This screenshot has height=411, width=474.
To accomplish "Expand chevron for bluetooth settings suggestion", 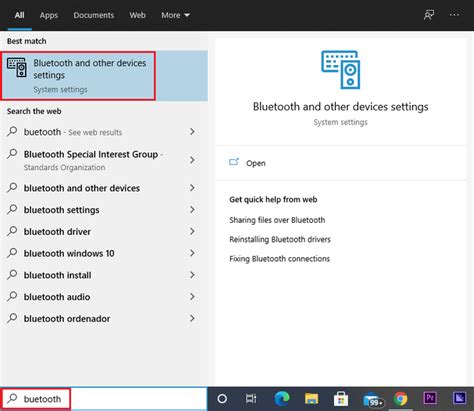I will coord(192,210).
